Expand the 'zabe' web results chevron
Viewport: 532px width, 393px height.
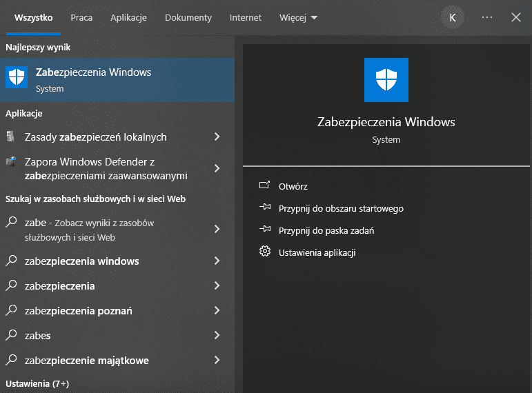click(x=217, y=229)
